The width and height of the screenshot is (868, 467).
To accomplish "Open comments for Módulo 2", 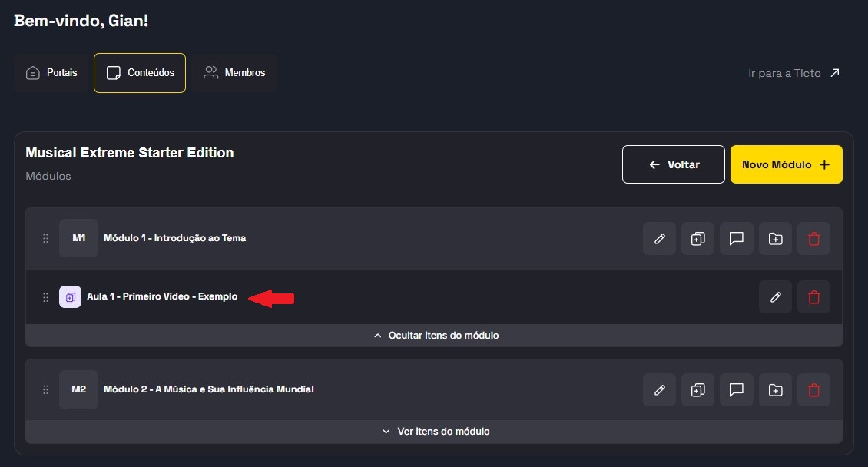I will pyautogui.click(x=737, y=389).
